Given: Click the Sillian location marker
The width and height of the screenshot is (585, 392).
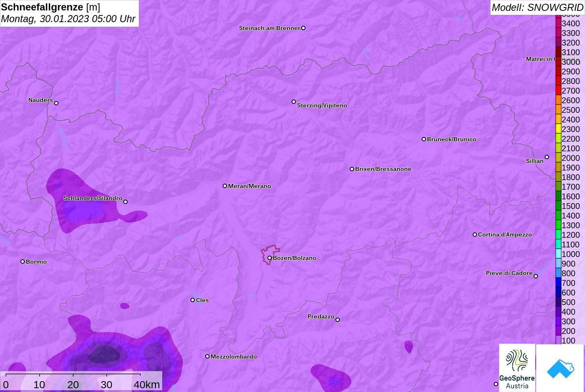Looking at the screenshot, I should (547, 157).
